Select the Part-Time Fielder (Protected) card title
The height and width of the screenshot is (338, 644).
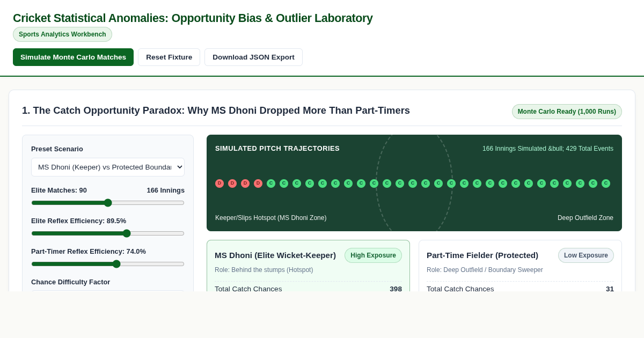coord(482,255)
